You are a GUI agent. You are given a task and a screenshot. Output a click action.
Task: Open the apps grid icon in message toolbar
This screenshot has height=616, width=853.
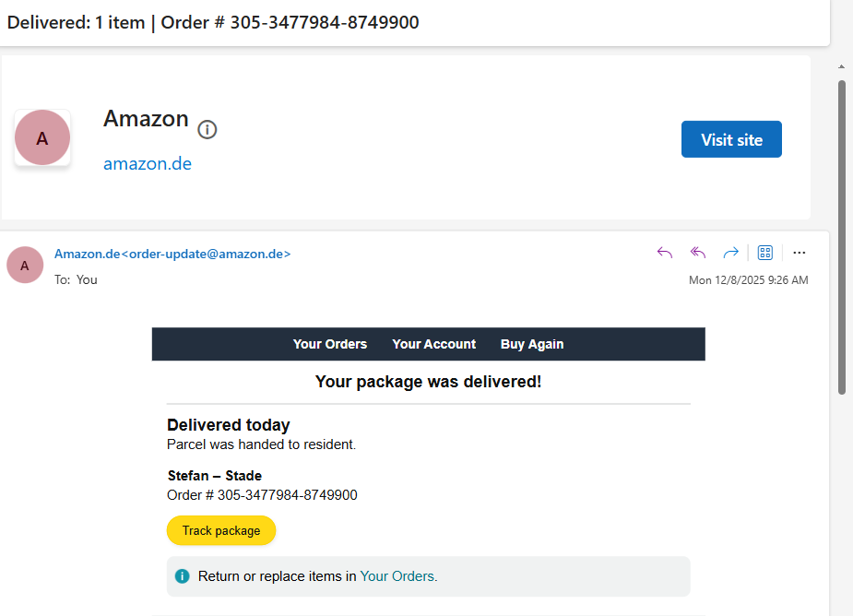[x=764, y=253]
